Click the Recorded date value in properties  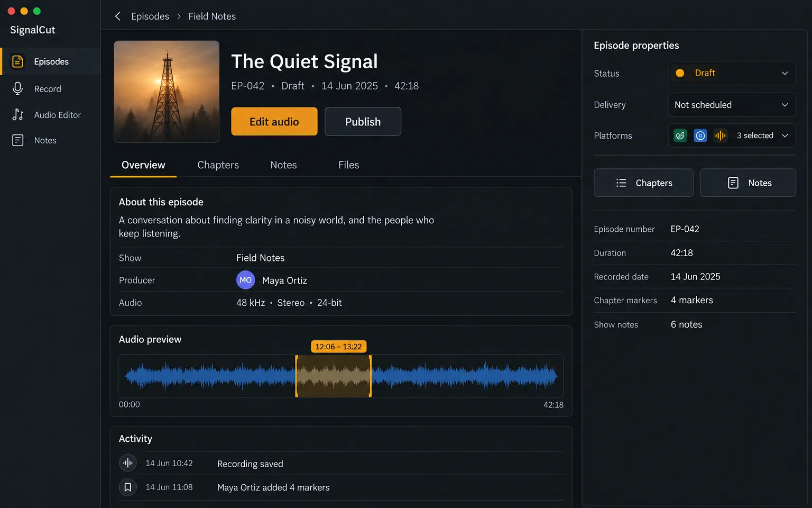(x=696, y=277)
